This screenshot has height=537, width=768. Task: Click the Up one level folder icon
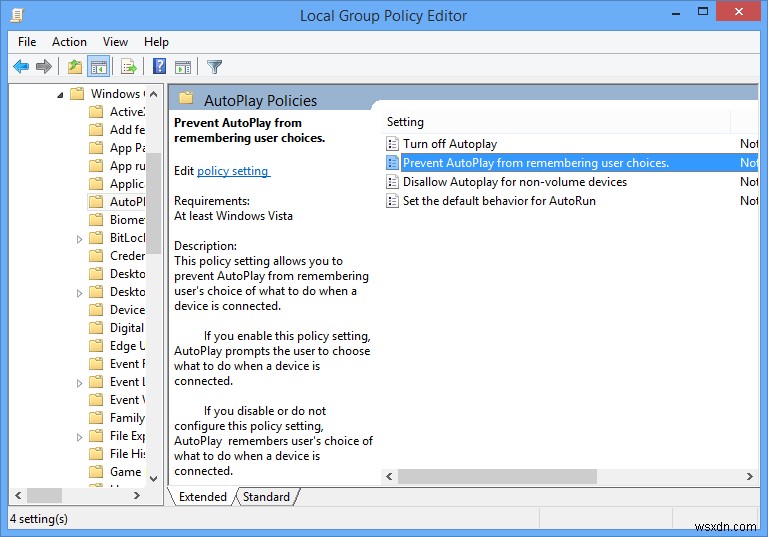tap(74, 67)
